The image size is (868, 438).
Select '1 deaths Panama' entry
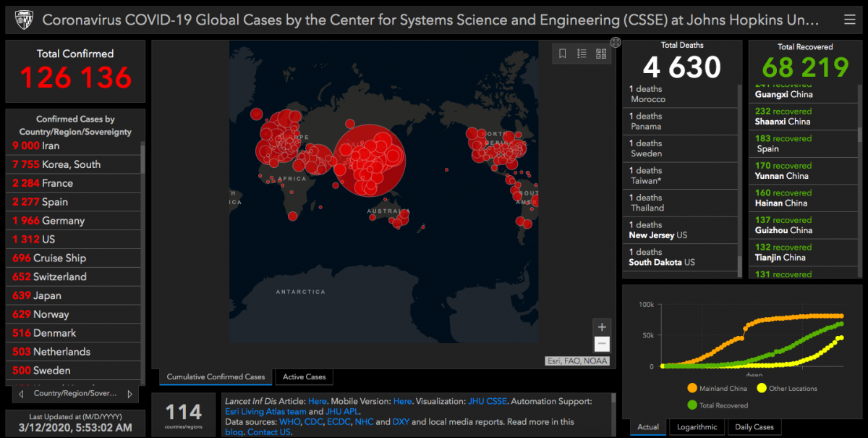click(680, 121)
